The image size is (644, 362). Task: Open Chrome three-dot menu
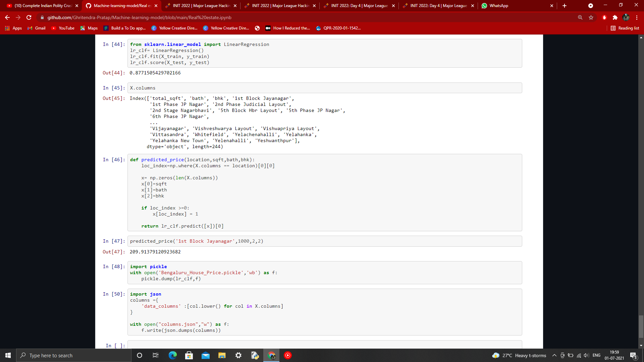pos(637,17)
